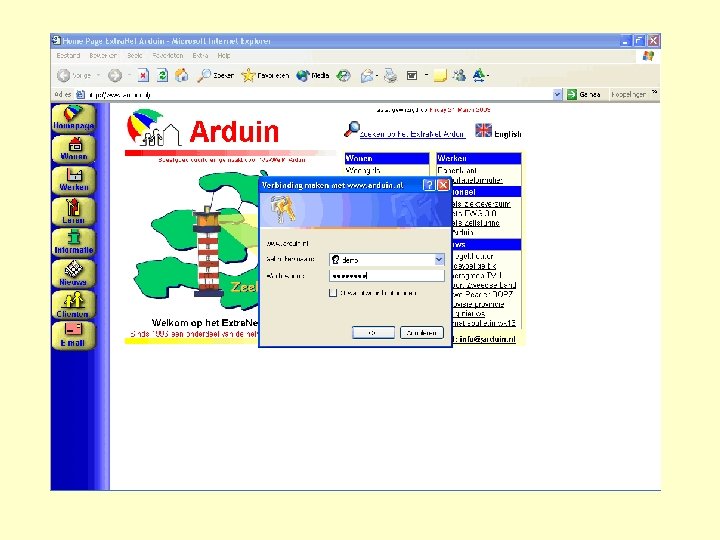Open the Zoeken search toolbar button

pyautogui.click(x=215, y=75)
